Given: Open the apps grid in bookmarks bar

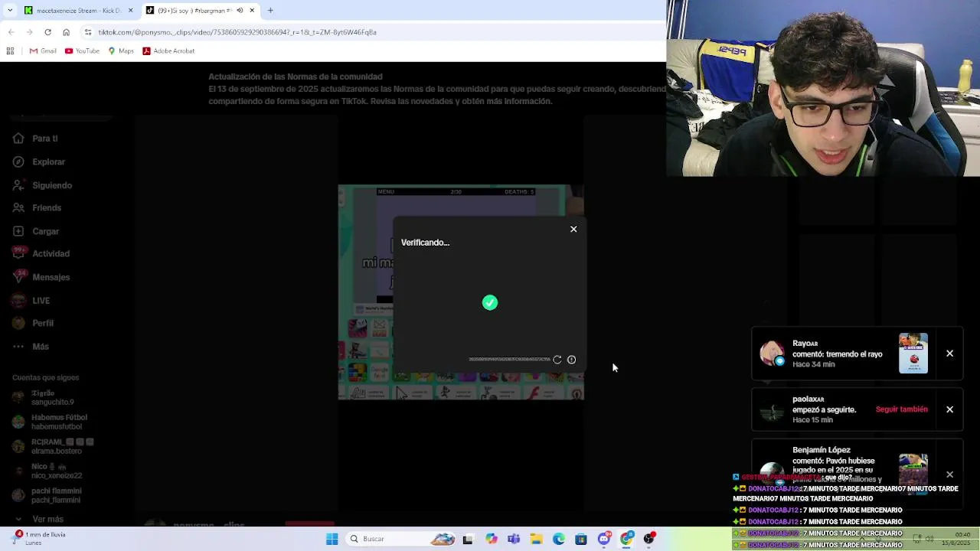Looking at the screenshot, I should [10, 51].
